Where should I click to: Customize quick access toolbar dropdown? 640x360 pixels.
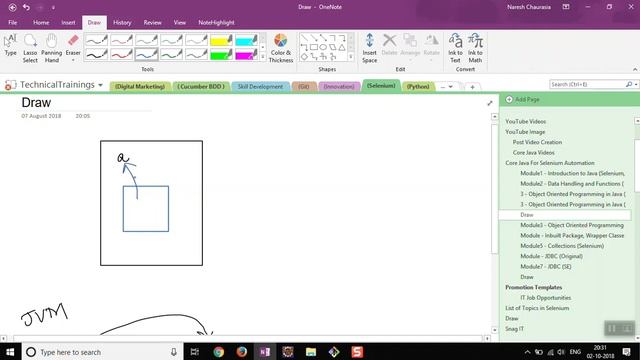pyautogui.click(x=53, y=7)
